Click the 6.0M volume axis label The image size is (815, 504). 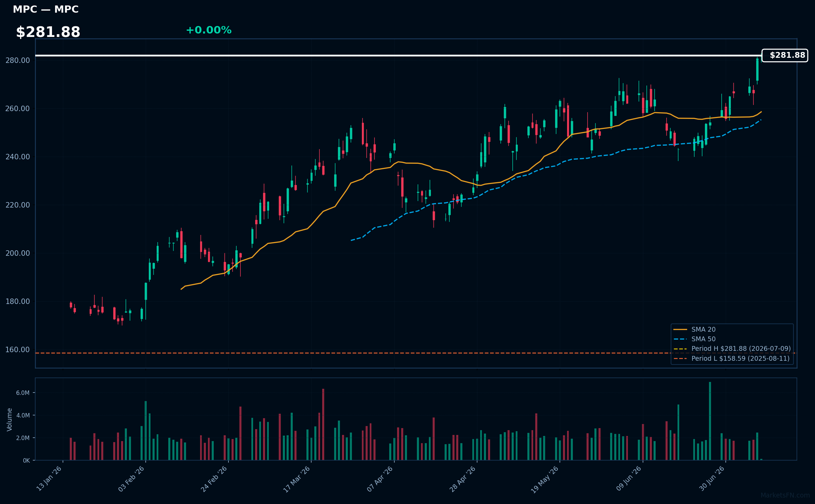click(x=23, y=393)
